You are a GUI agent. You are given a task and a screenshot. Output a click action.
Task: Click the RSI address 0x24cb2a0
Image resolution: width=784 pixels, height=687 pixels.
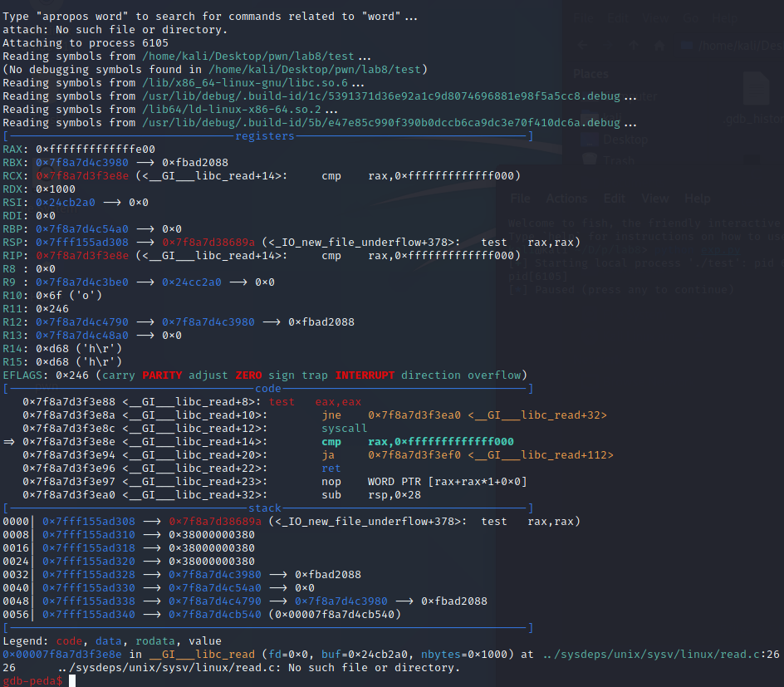(x=66, y=203)
